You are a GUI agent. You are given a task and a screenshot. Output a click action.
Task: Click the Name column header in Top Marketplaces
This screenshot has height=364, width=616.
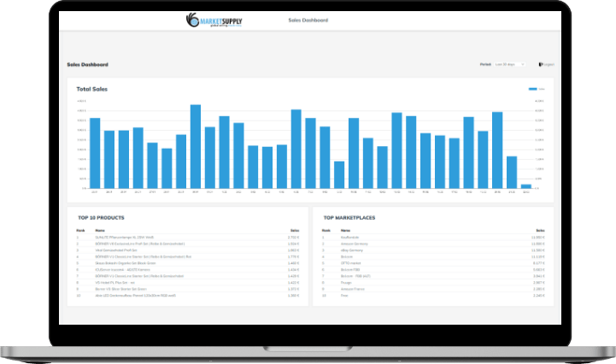point(345,231)
